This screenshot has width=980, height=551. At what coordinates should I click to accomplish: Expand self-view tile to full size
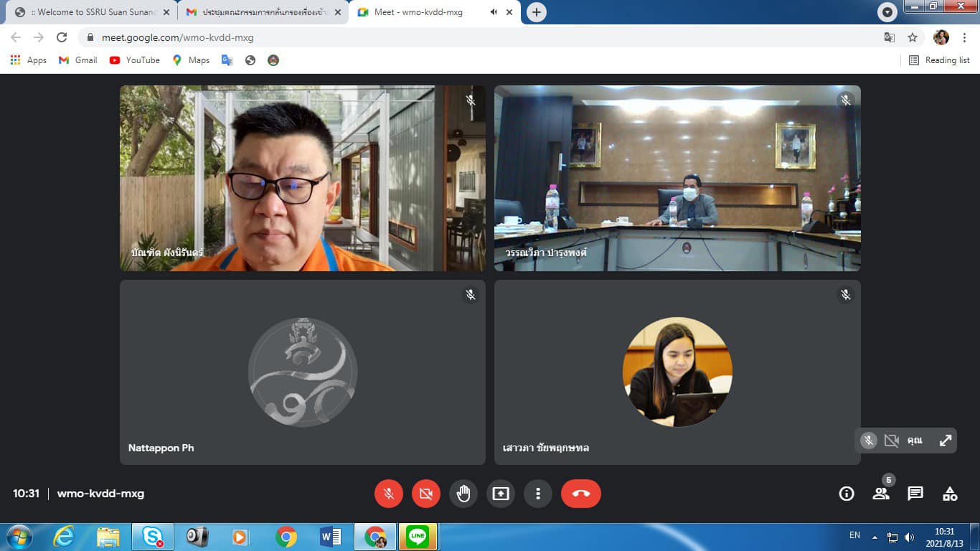click(x=946, y=441)
